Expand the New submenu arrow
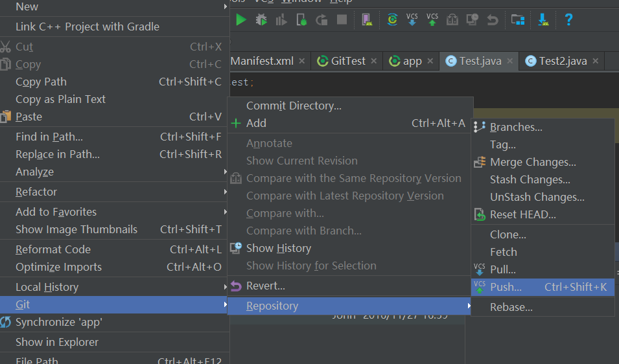 pos(225,6)
